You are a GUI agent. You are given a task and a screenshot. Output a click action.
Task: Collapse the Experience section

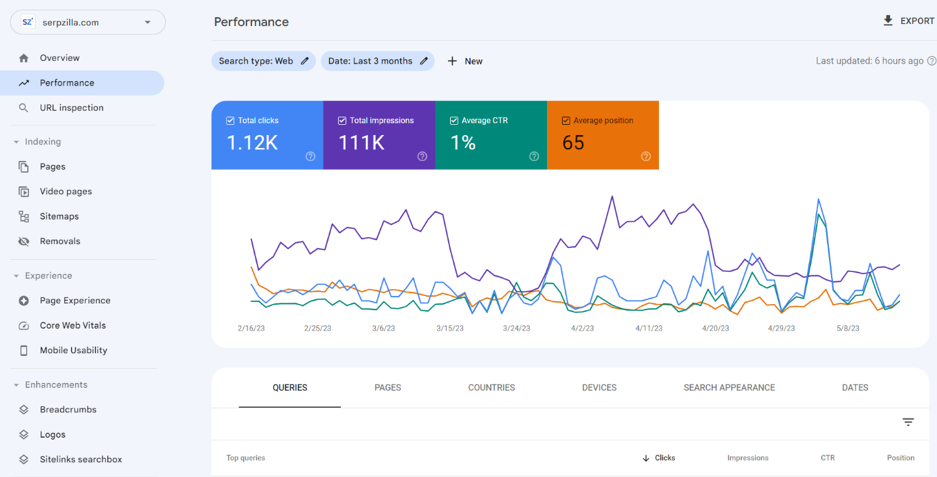coord(16,276)
